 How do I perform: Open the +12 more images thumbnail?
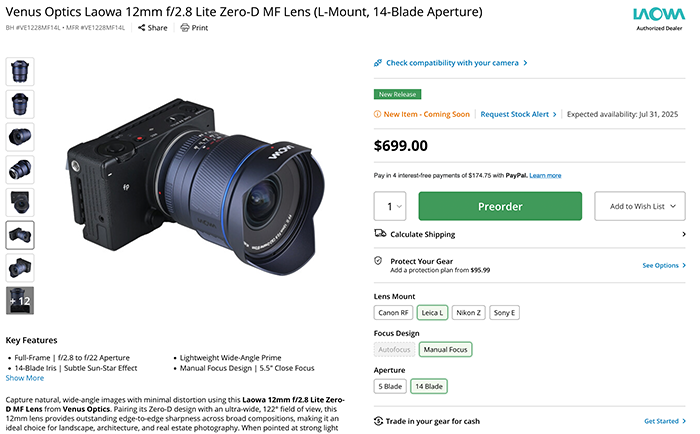pos(20,301)
